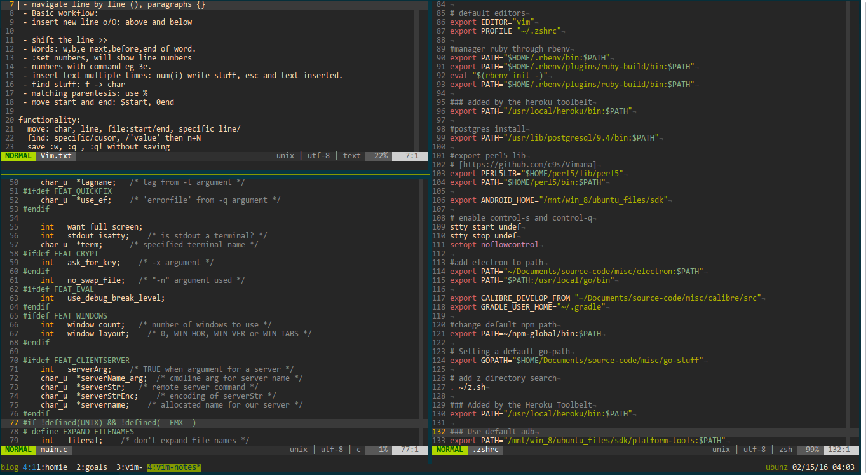Click line number 121 in .zshrc gutter
Screen dimensions: 868x475
coord(438,334)
